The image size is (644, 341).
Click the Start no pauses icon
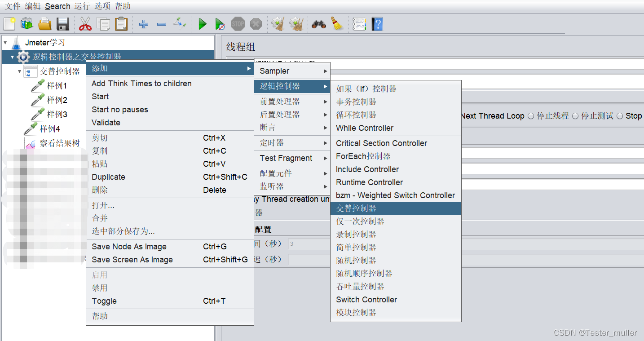220,24
